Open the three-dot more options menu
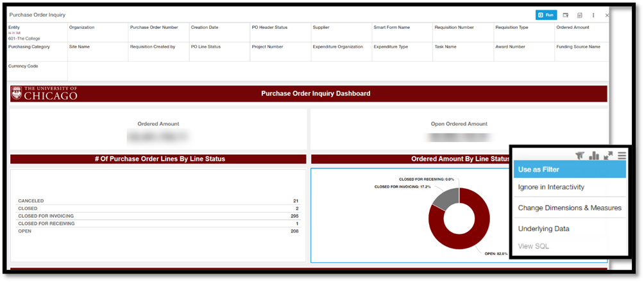Screen dimensions: 644x282 pos(593,15)
